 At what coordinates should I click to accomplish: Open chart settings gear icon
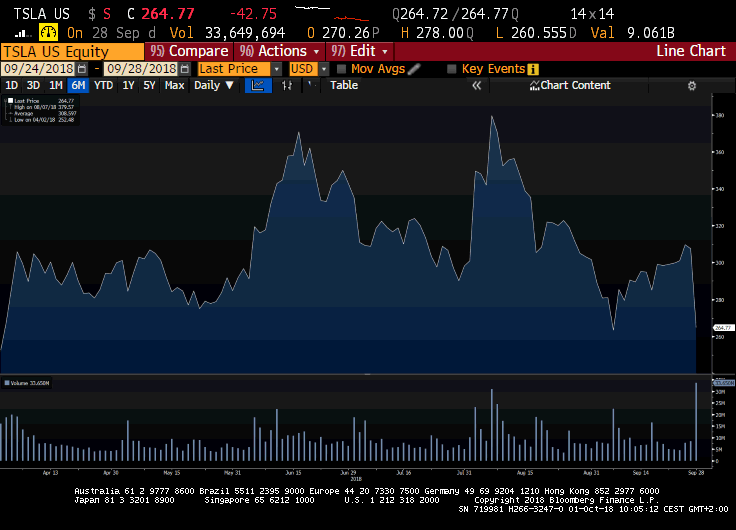pos(691,86)
